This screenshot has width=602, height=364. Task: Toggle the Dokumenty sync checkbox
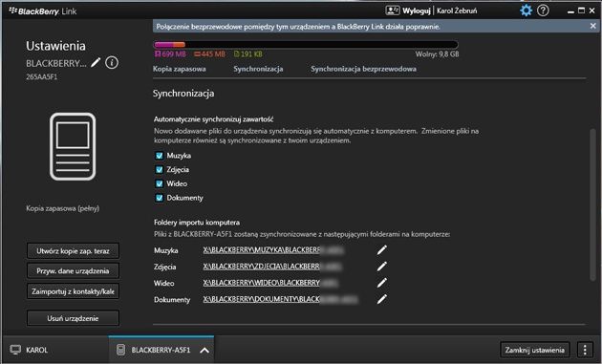(x=159, y=198)
